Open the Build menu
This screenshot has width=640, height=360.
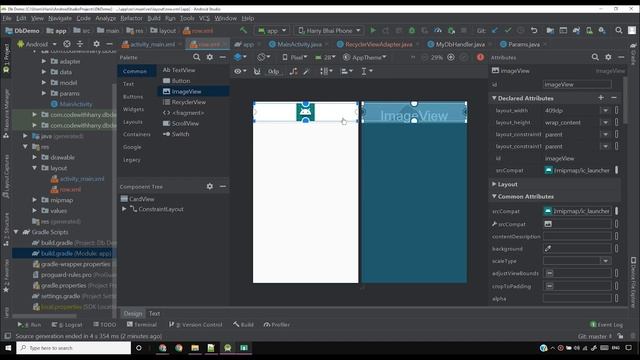pyautogui.click(x=154, y=18)
